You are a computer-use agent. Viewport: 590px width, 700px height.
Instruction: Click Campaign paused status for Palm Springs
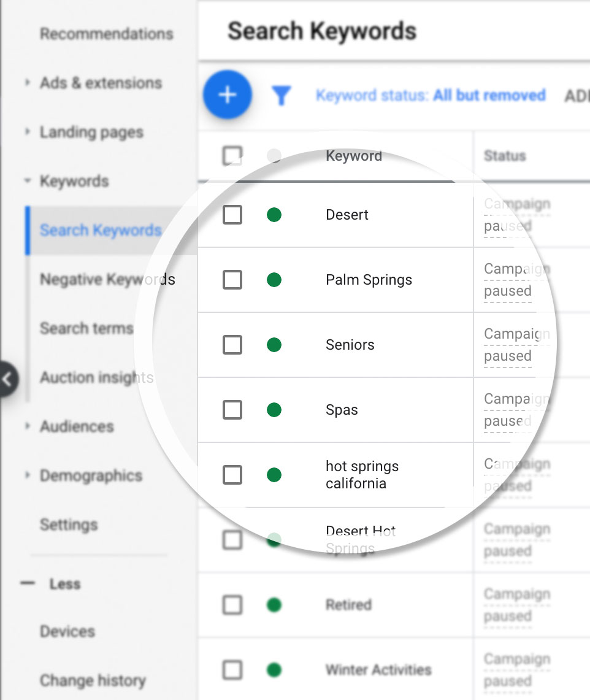pyautogui.click(x=517, y=280)
